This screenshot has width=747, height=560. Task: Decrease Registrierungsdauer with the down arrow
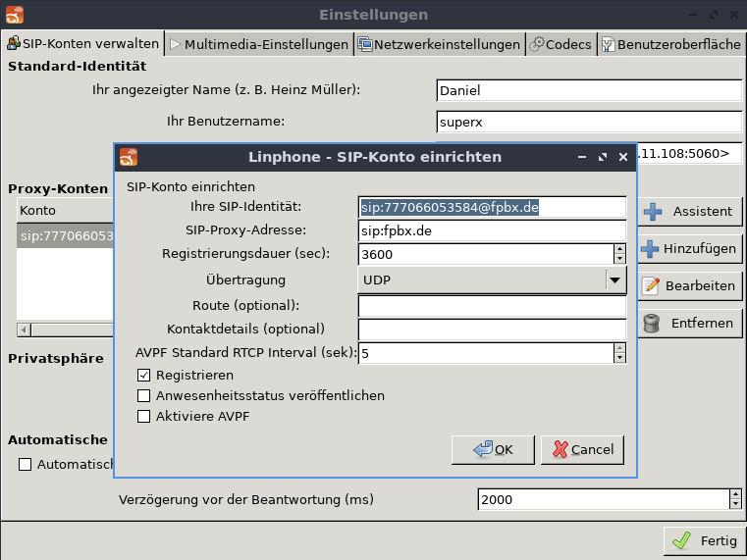pyautogui.click(x=619, y=259)
